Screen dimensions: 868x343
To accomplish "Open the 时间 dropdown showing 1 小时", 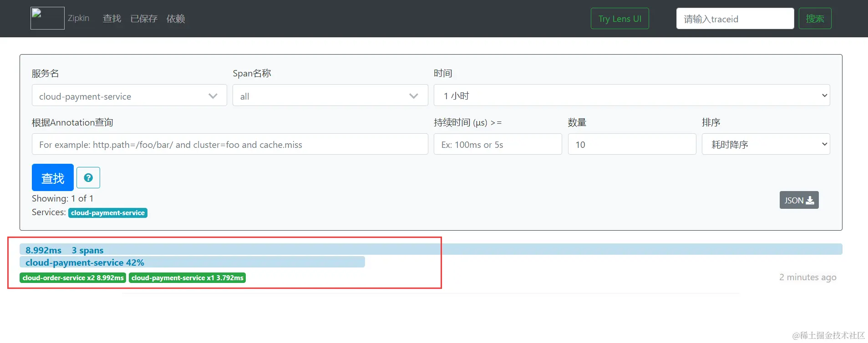I will coord(632,96).
